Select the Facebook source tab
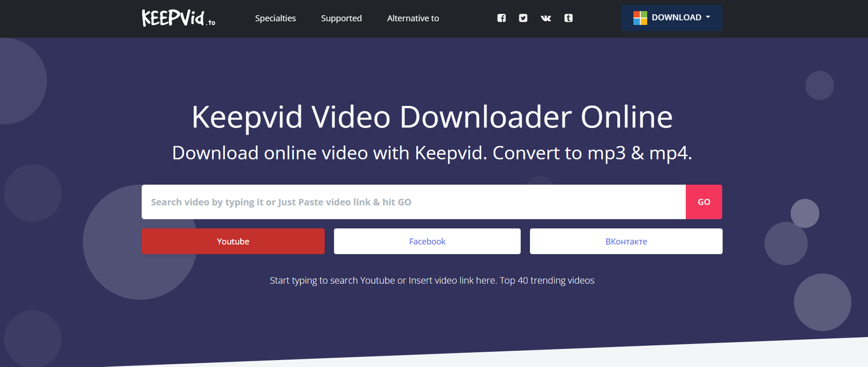This screenshot has height=367, width=868. (x=427, y=241)
